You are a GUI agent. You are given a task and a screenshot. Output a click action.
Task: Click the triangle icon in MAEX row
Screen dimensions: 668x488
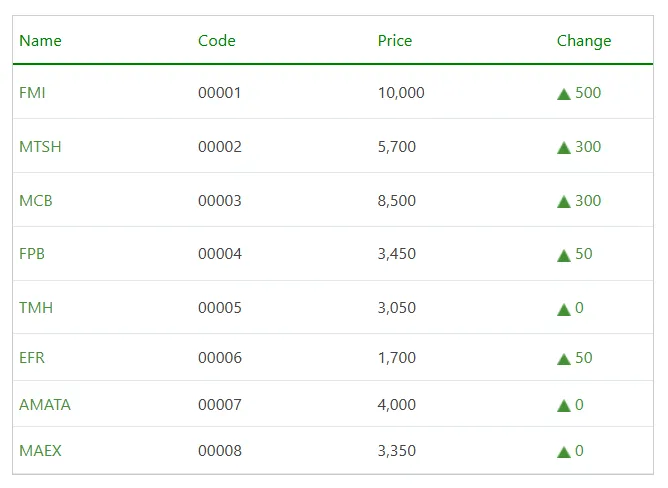(x=564, y=452)
